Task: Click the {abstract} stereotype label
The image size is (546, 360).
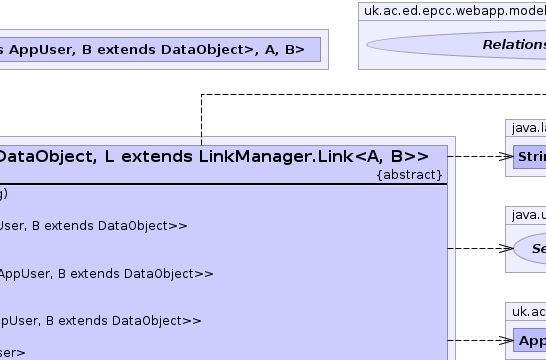Action: coord(410,175)
